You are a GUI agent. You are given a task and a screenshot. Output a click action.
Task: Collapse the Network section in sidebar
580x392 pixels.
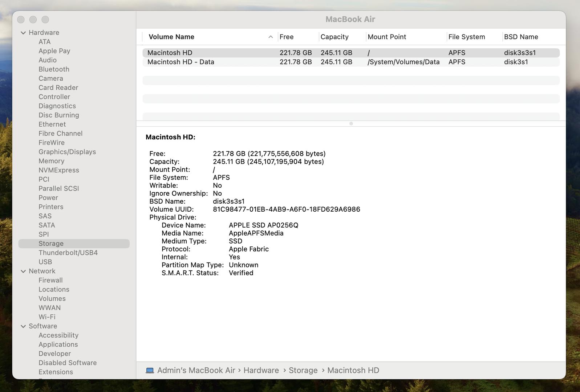point(23,271)
